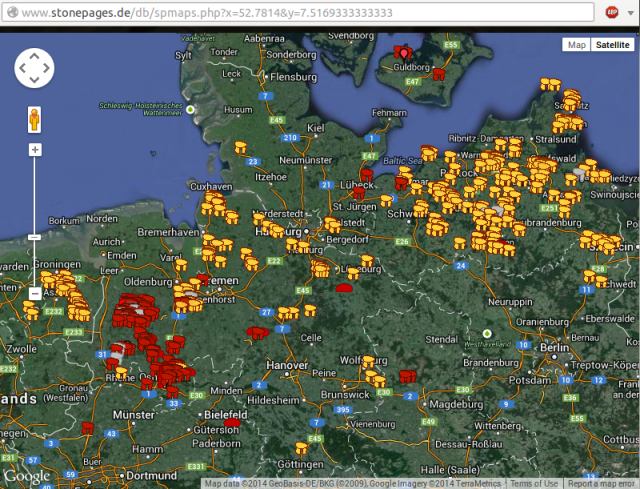
Task: Click green park marker at Westhavelland
Action: coord(487,334)
